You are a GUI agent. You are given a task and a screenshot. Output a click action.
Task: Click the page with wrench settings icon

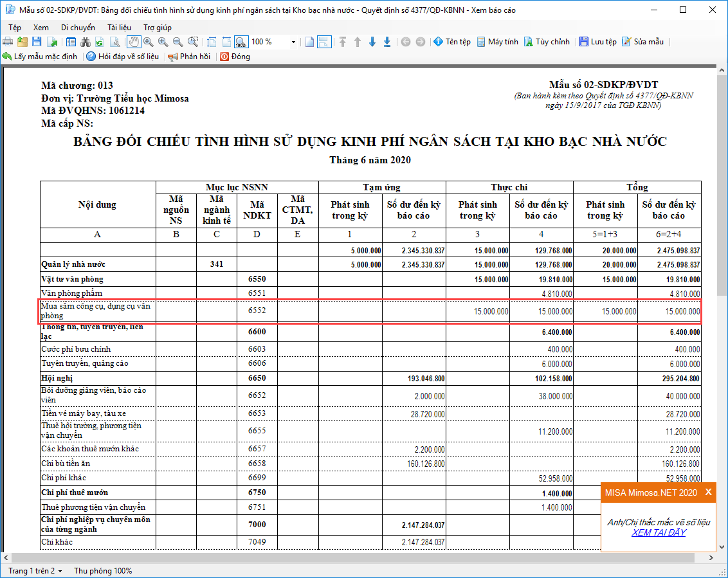[114, 42]
